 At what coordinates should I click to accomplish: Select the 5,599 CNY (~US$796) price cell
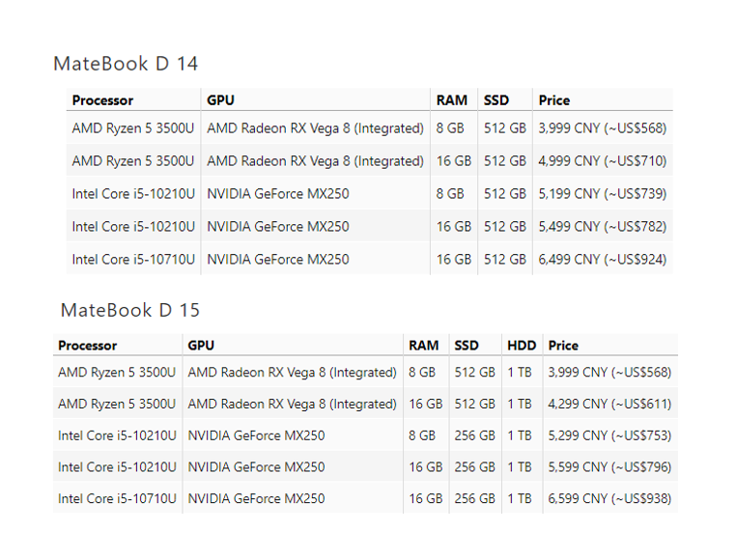point(609,467)
